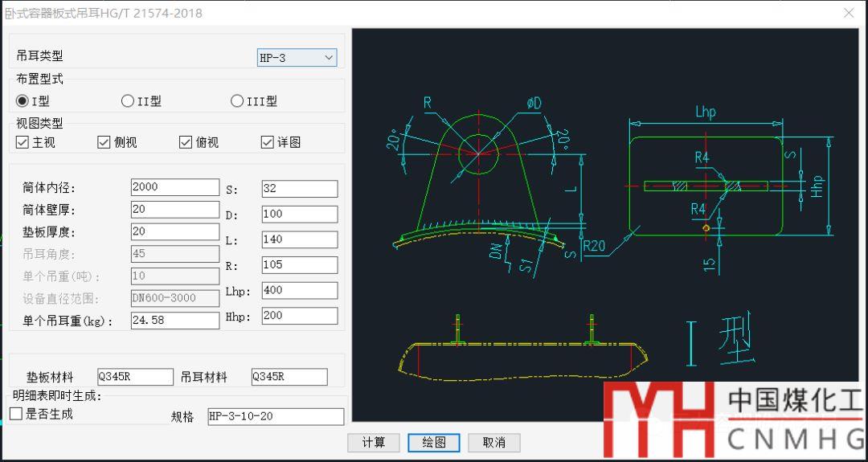868x462 pixels.
Task: Enable the 是否生成 checkbox
Action: 16,414
